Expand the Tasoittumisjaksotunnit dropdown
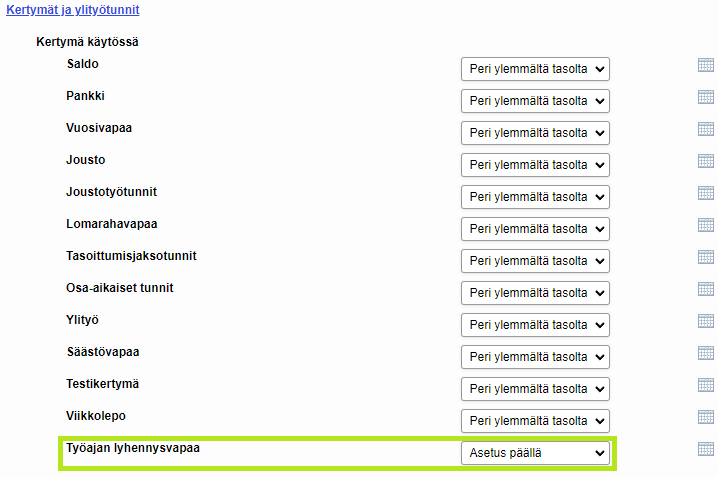Viewport: 718px width, 478px height. pos(535,261)
